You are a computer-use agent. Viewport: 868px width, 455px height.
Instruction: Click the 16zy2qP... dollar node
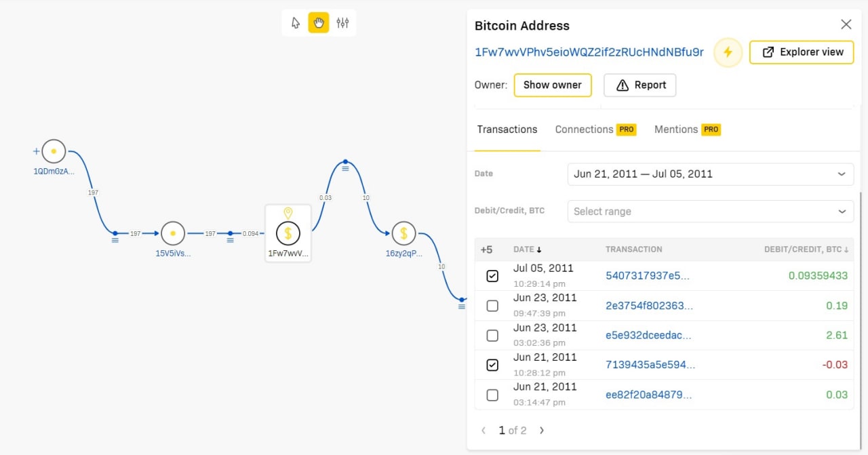coord(403,233)
